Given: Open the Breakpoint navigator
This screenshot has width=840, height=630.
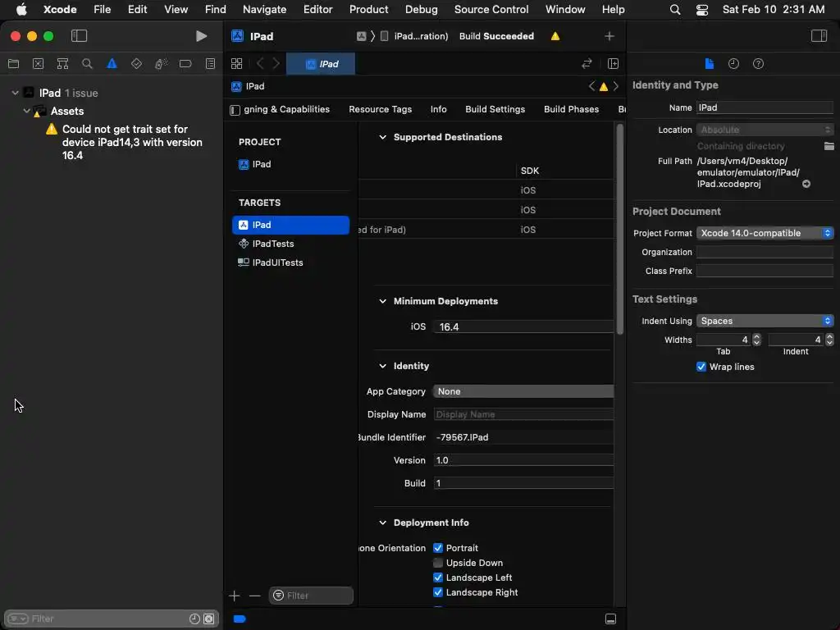Looking at the screenshot, I should pyautogui.click(x=185, y=64).
